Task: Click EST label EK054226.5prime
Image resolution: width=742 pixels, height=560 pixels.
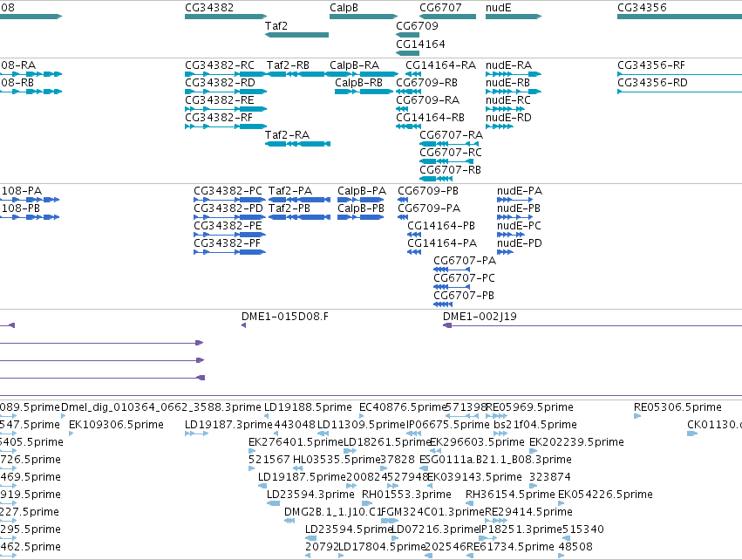Action: click(606, 495)
